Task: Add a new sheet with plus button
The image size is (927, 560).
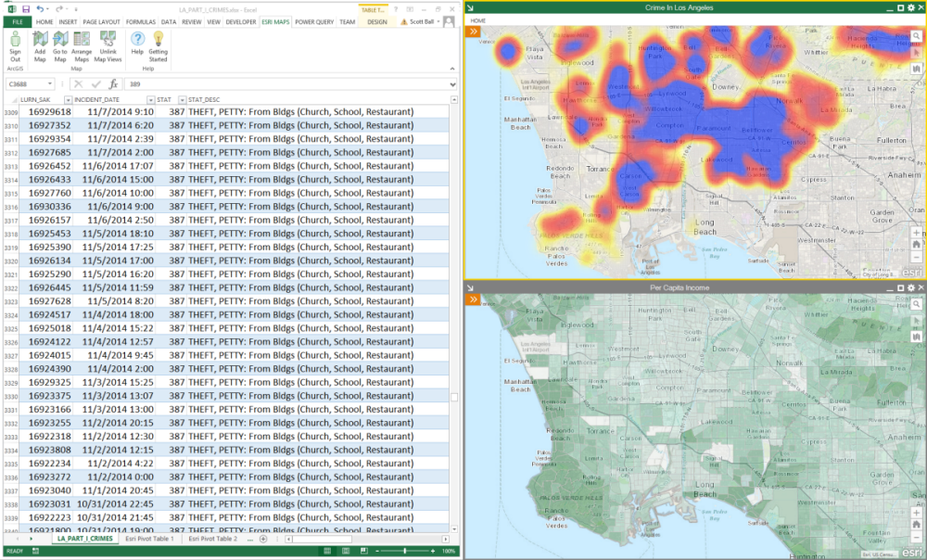Action: coord(263,539)
